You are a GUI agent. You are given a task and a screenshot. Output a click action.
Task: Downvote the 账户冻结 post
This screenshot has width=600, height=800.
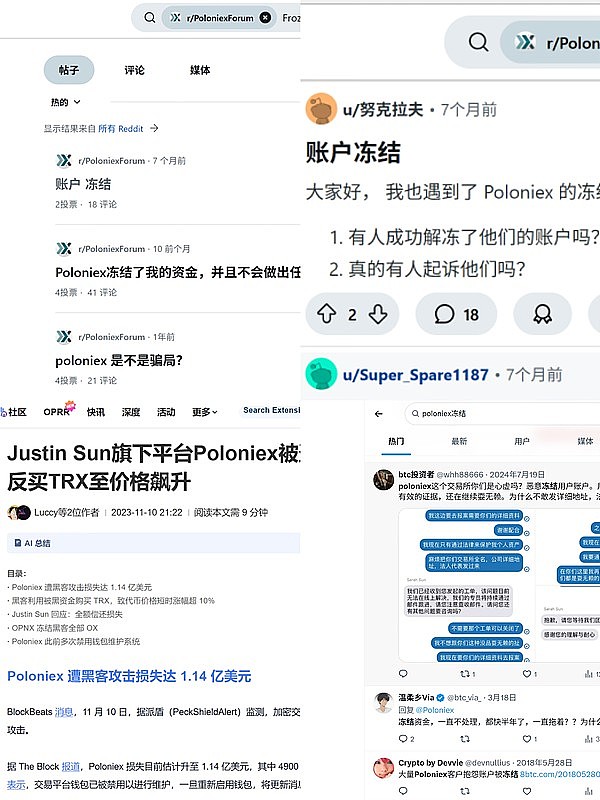tap(378, 314)
